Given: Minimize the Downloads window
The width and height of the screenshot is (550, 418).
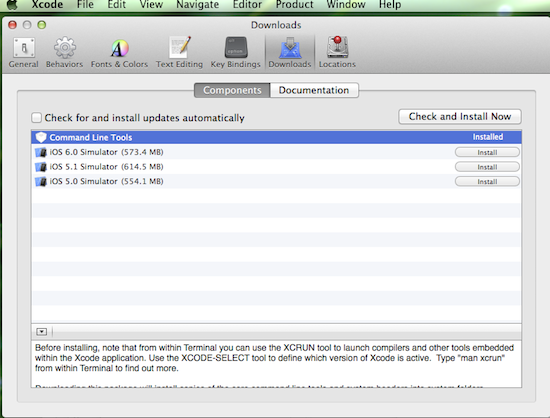Looking at the screenshot, I should [x=27, y=25].
